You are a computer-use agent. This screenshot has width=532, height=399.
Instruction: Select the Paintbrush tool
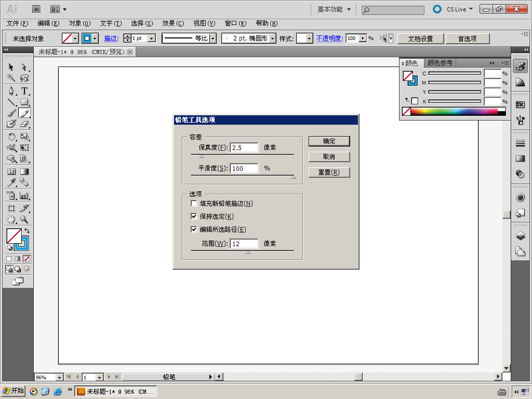tap(11, 113)
